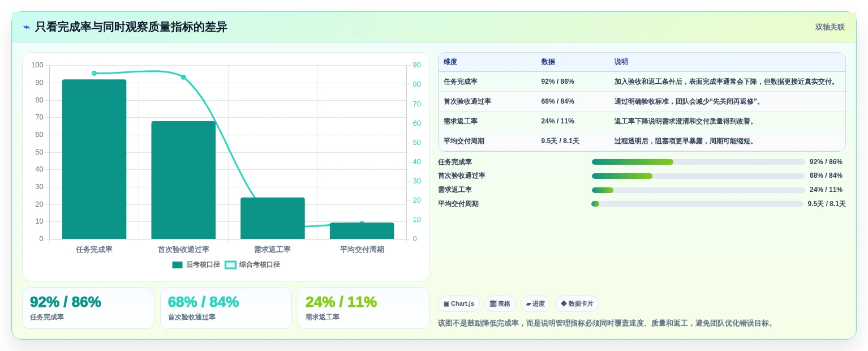The image size is (868, 351).
Task: Click table cell 9.5天 / 8.1天
Action: (560, 141)
